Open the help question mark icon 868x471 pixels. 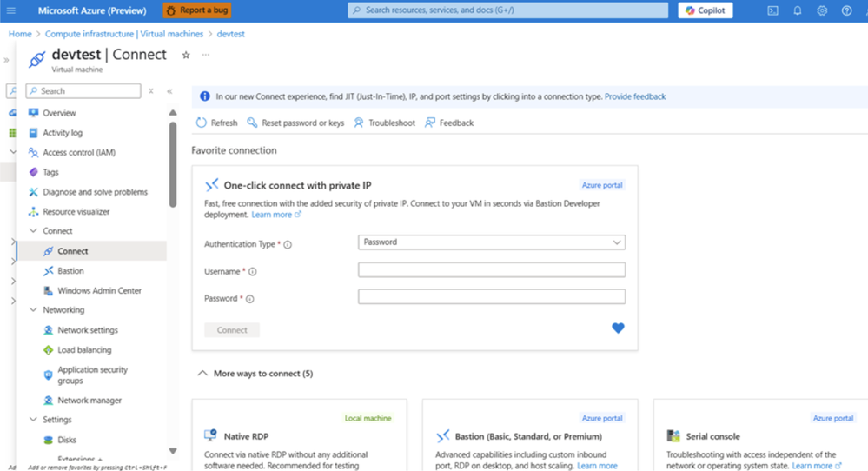[x=847, y=10]
